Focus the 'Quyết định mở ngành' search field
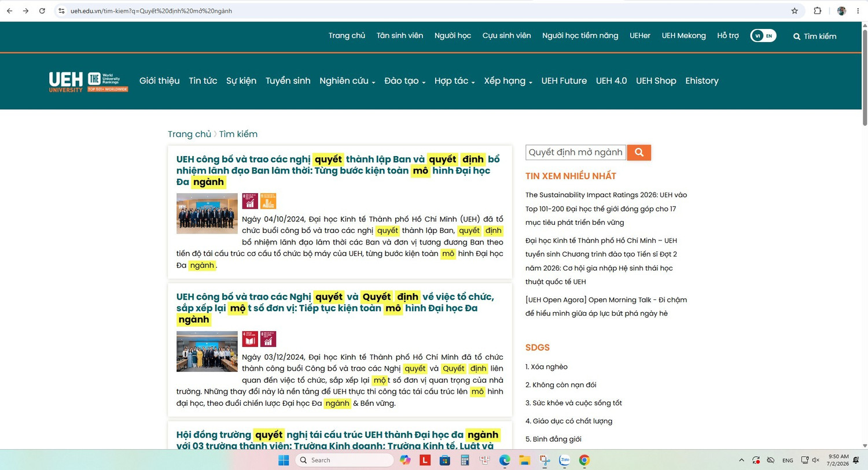 (576, 152)
